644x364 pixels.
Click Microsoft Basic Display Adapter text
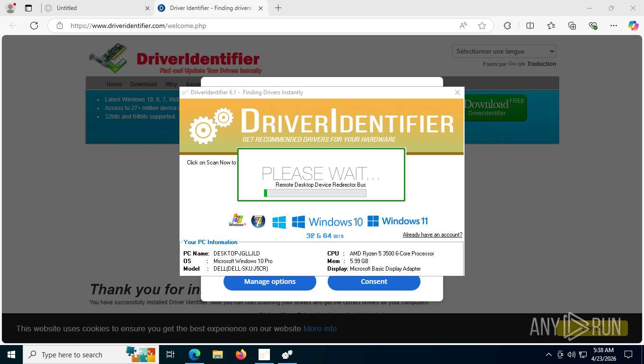pyautogui.click(x=385, y=269)
